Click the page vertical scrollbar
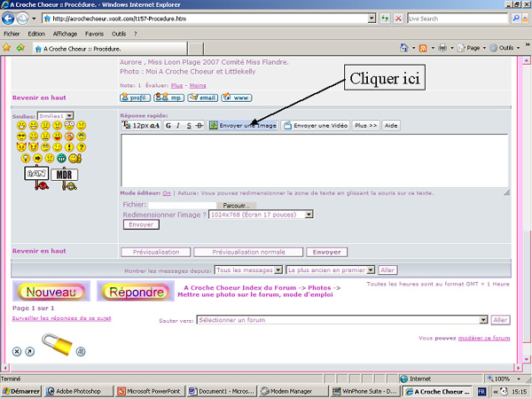Screen dimensions: 532x399 (x=526, y=210)
